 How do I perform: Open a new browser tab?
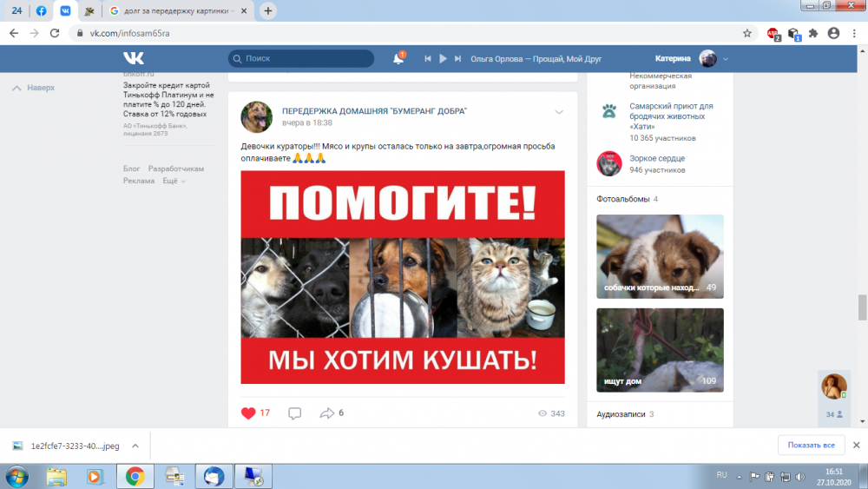point(268,10)
